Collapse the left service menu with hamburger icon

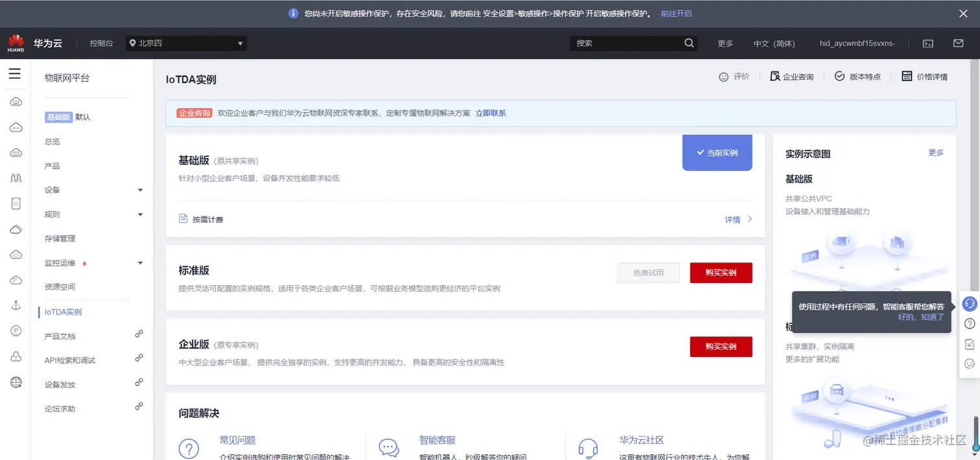[16, 73]
